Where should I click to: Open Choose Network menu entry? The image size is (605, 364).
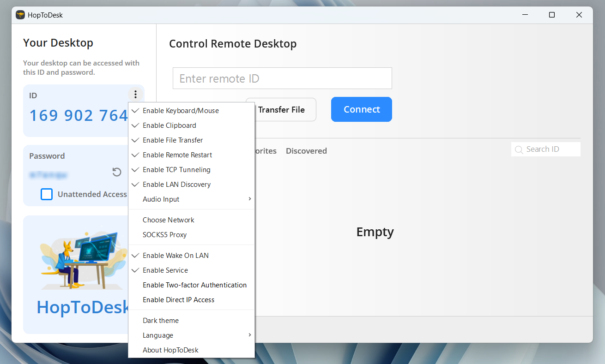(191, 220)
